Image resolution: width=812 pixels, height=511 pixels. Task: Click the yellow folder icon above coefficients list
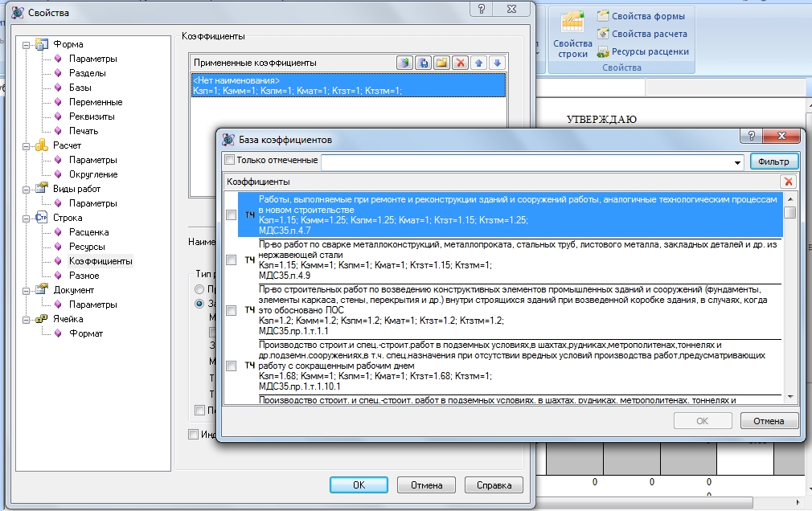441,63
